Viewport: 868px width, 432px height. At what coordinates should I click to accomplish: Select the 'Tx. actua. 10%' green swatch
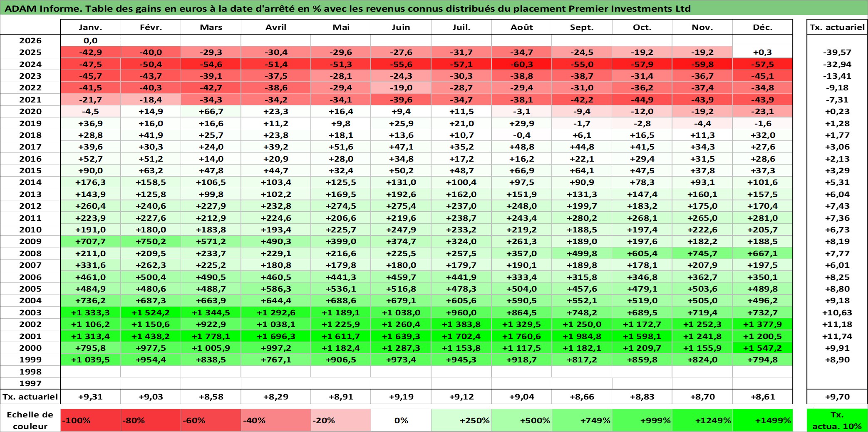[837, 420]
